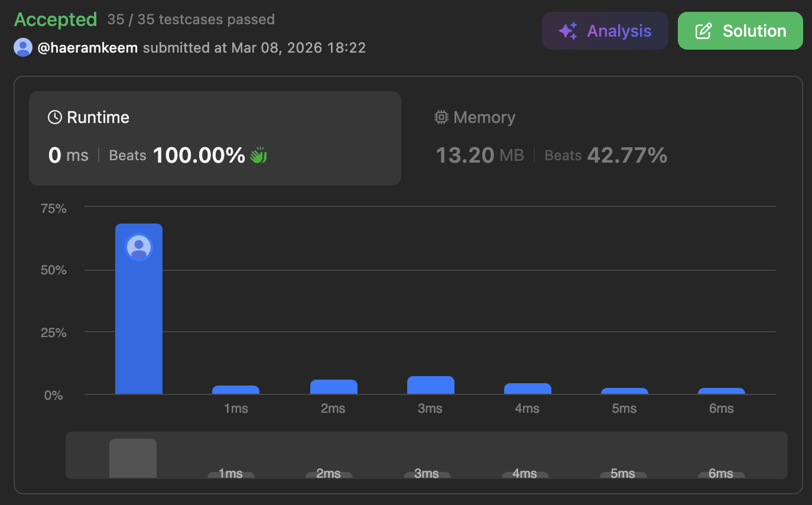812x505 pixels.
Task: Click the avatar next to @haeramkeem
Action: pos(23,47)
